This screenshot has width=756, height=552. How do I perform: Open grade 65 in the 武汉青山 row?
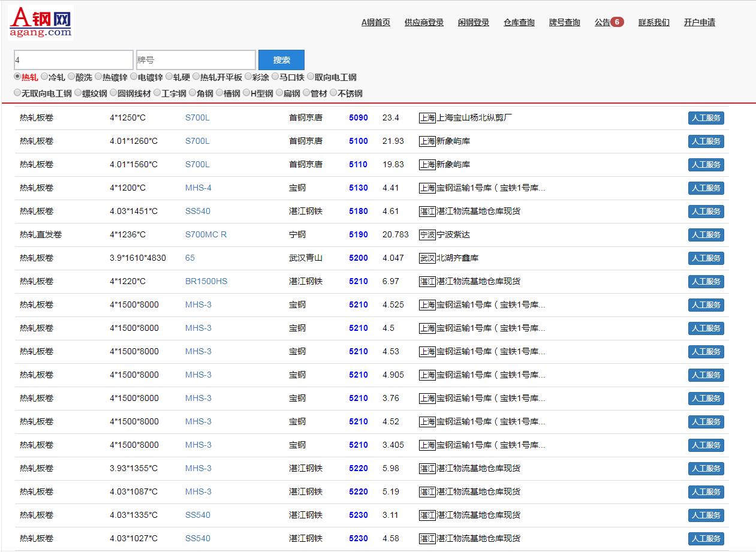pos(190,258)
